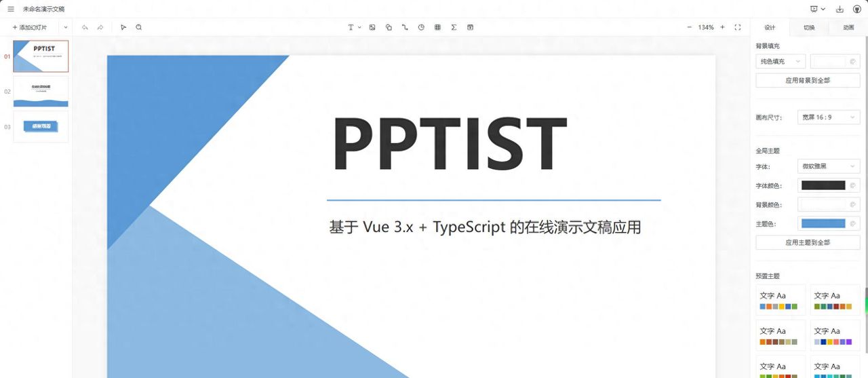Open the 微软雅黑 font dropdown
The image size is (868, 378).
(828, 166)
